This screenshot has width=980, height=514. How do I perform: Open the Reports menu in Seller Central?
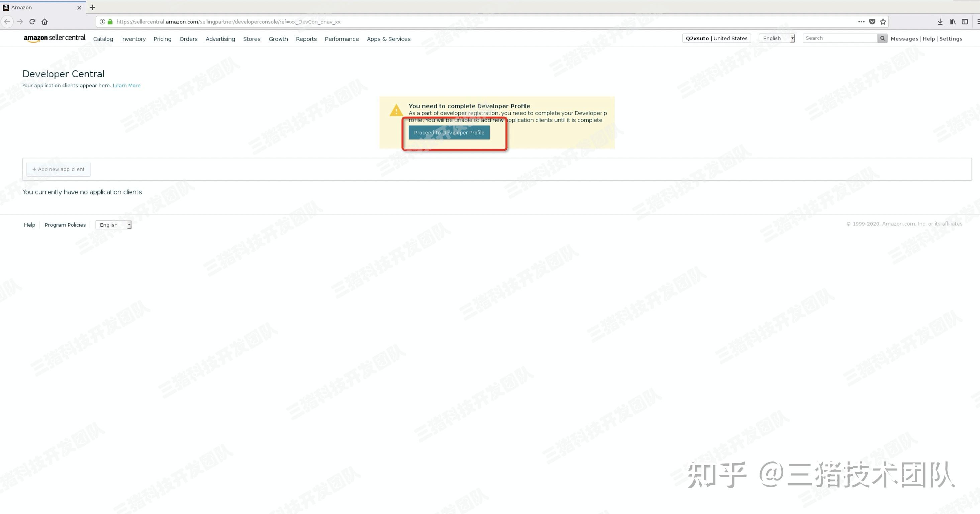(306, 39)
